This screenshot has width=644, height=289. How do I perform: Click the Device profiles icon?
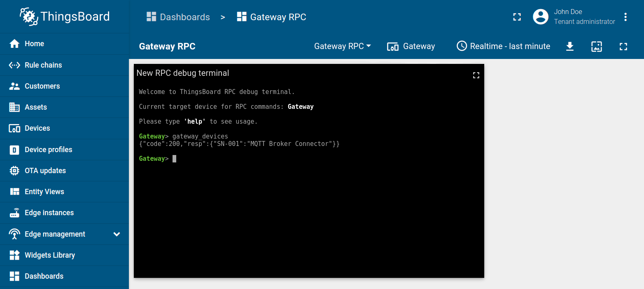[x=14, y=150]
